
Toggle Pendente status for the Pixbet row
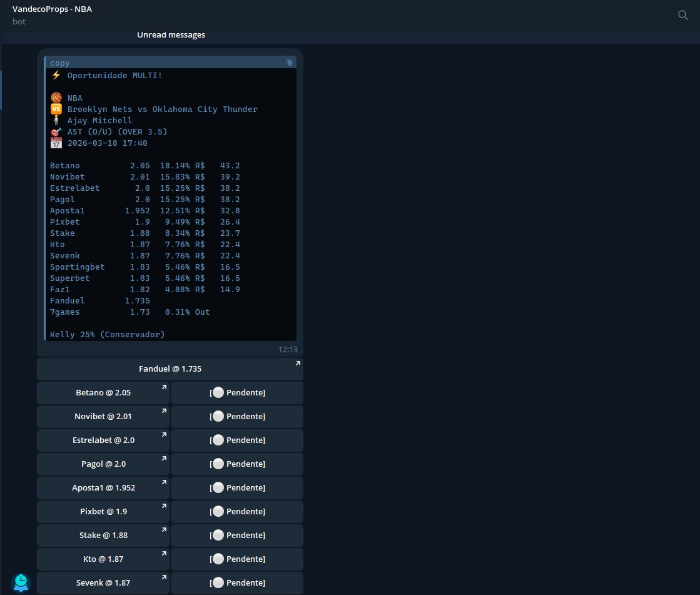[x=237, y=511]
